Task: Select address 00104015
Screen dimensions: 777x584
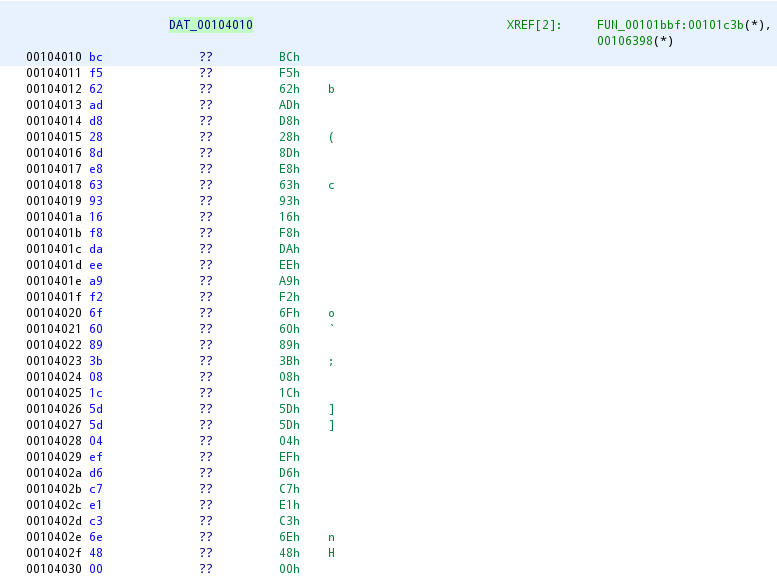Action: (x=54, y=137)
